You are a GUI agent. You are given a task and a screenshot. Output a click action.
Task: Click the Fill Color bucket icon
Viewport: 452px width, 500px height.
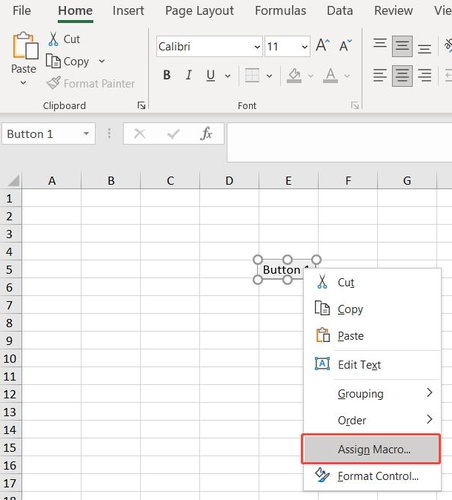pyautogui.click(x=294, y=75)
